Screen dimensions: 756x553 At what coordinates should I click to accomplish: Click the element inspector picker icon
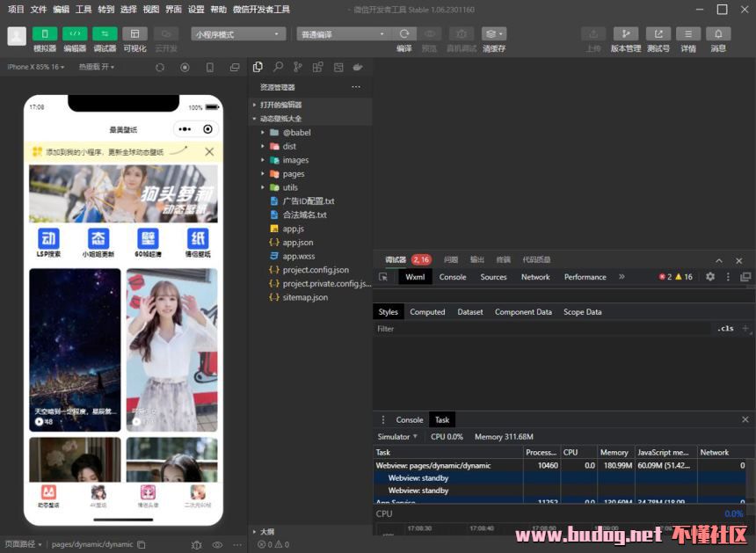click(383, 277)
